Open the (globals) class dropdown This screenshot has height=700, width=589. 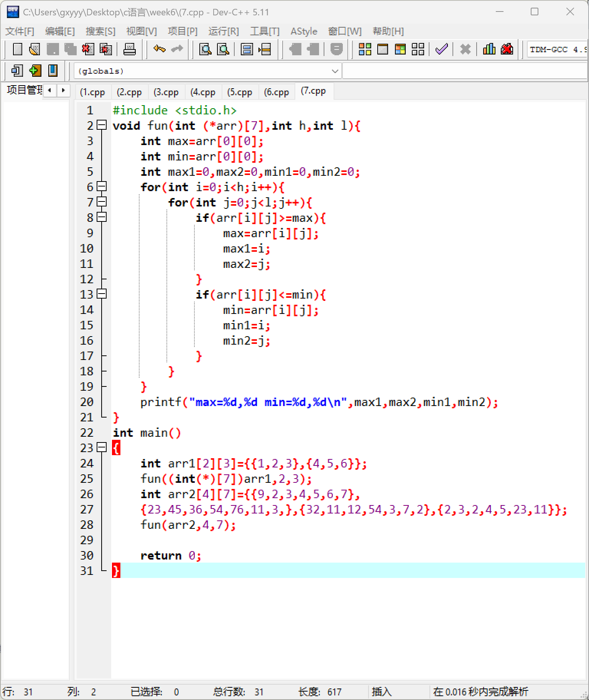click(207, 71)
